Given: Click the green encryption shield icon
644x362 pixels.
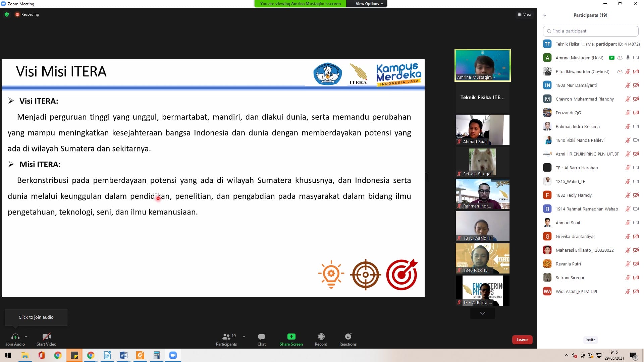Looking at the screenshot, I should point(7,14).
